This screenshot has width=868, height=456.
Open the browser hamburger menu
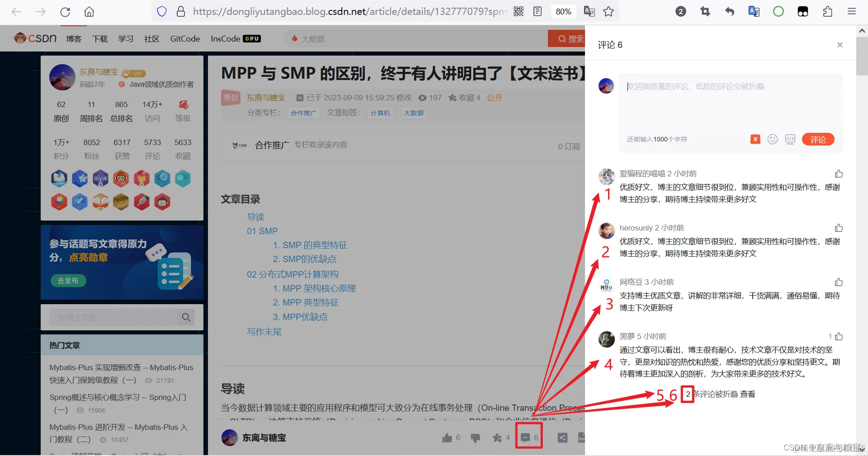point(851,11)
